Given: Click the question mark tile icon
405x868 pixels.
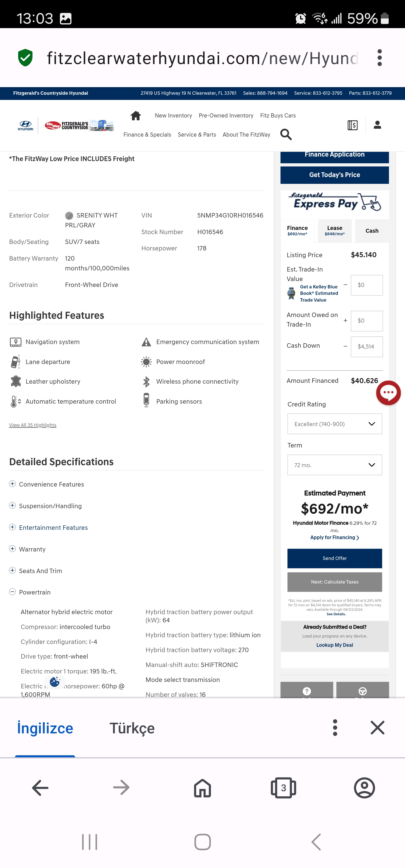Looking at the screenshot, I should pos(307,691).
